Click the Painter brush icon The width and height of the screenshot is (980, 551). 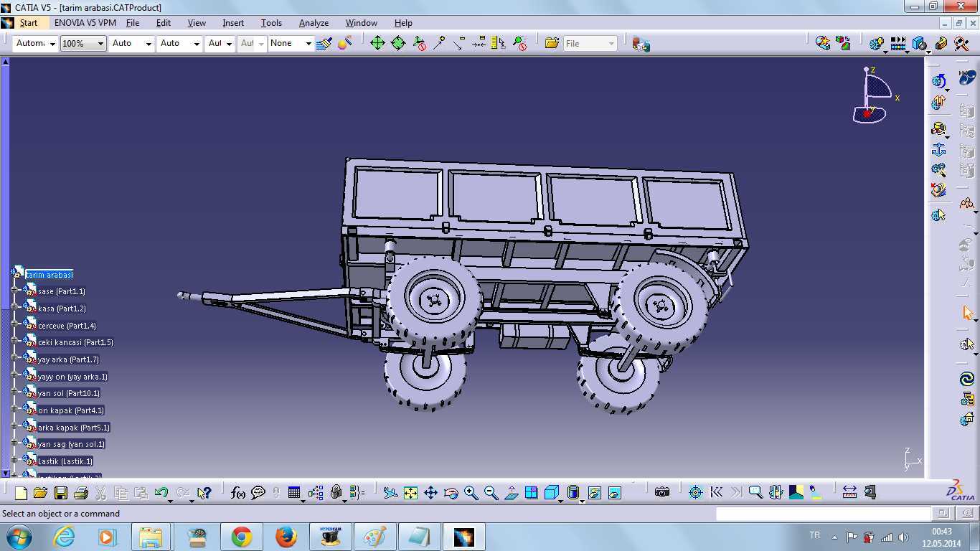[x=324, y=44]
